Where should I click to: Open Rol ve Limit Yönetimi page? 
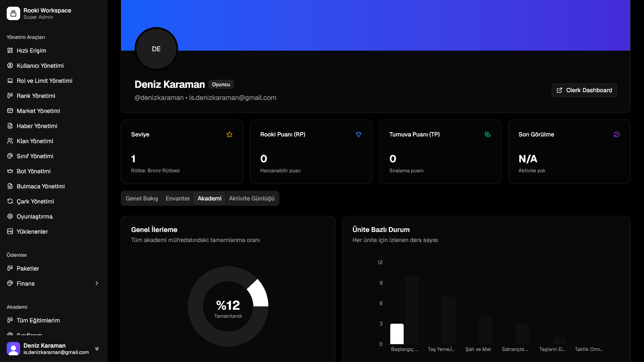54,80
